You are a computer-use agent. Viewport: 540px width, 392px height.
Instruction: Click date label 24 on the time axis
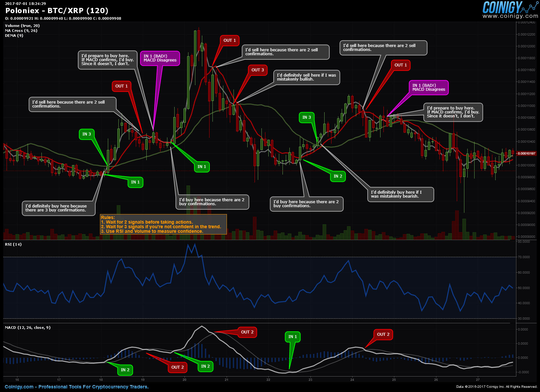pos(352,380)
